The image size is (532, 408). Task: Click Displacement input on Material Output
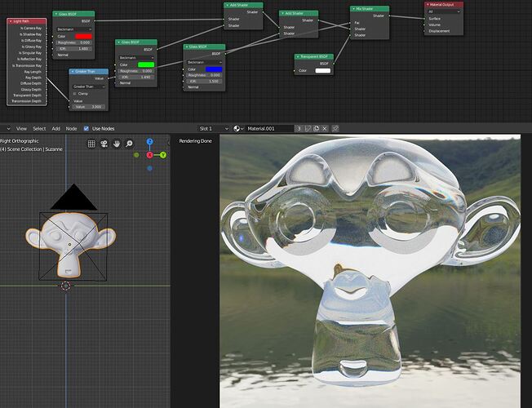tap(424, 31)
